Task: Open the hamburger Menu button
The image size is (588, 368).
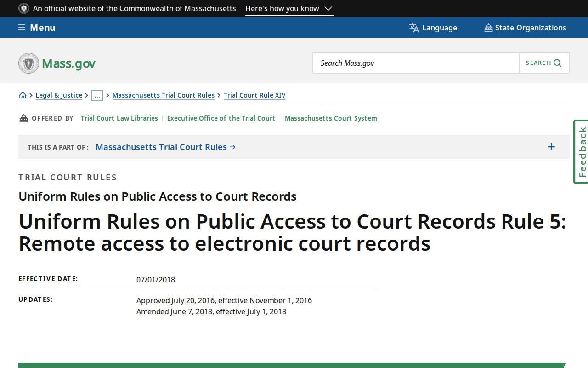Action: pyautogui.click(x=37, y=28)
